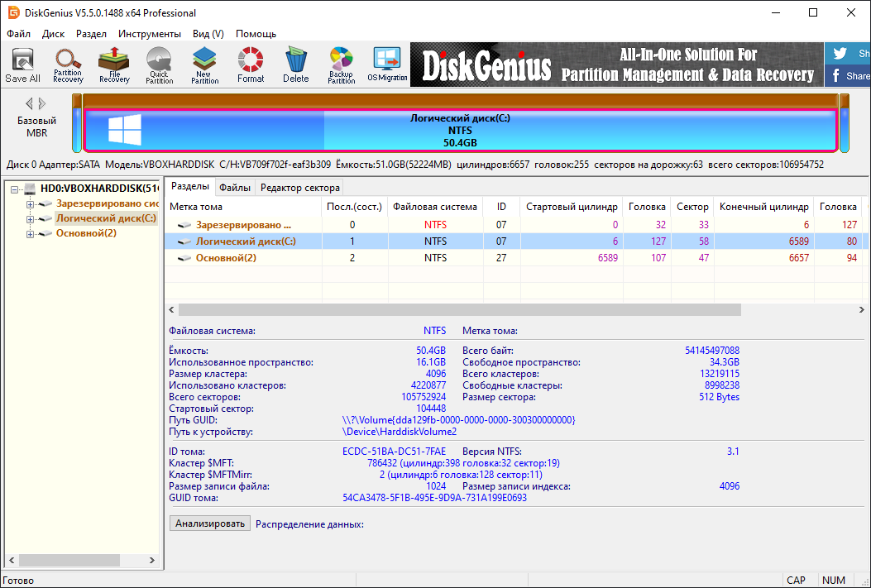Click the Format toolbar icon

coord(251,65)
